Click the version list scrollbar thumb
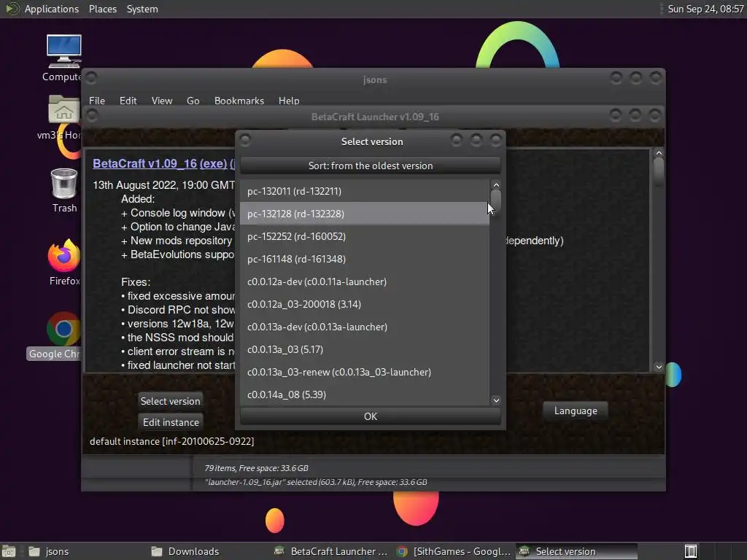 pos(496,200)
